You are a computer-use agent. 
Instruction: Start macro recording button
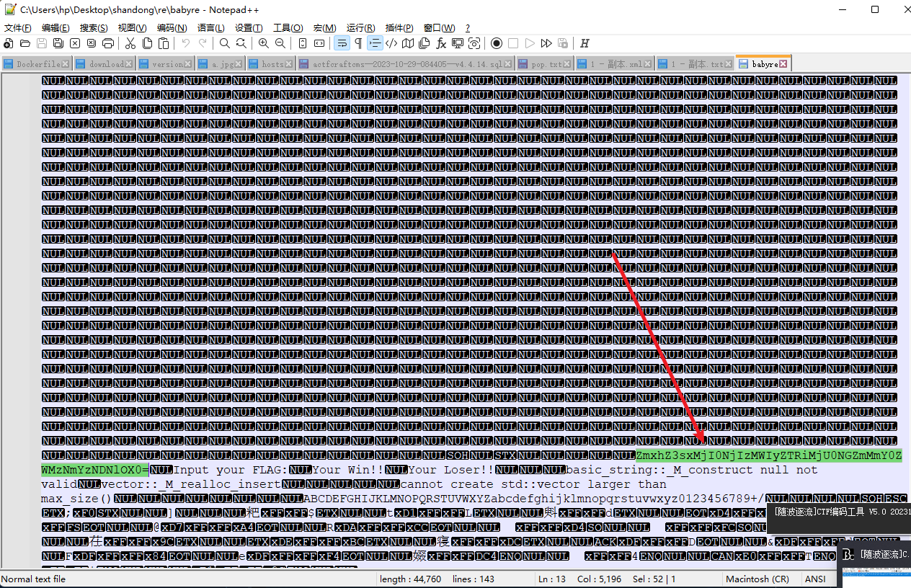[x=497, y=43]
